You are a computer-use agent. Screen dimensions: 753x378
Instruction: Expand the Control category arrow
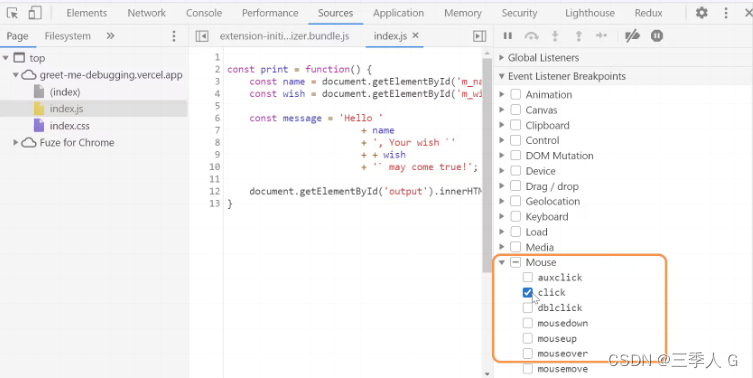[x=501, y=141]
